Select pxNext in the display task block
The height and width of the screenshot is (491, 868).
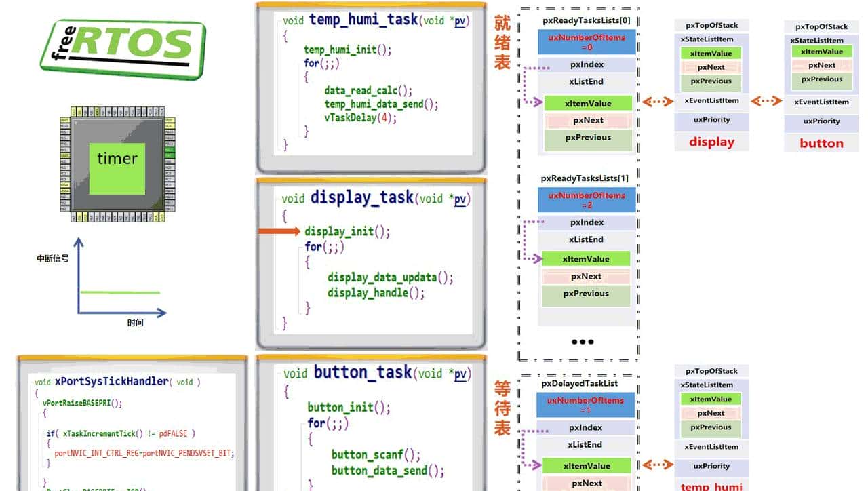[711, 67]
